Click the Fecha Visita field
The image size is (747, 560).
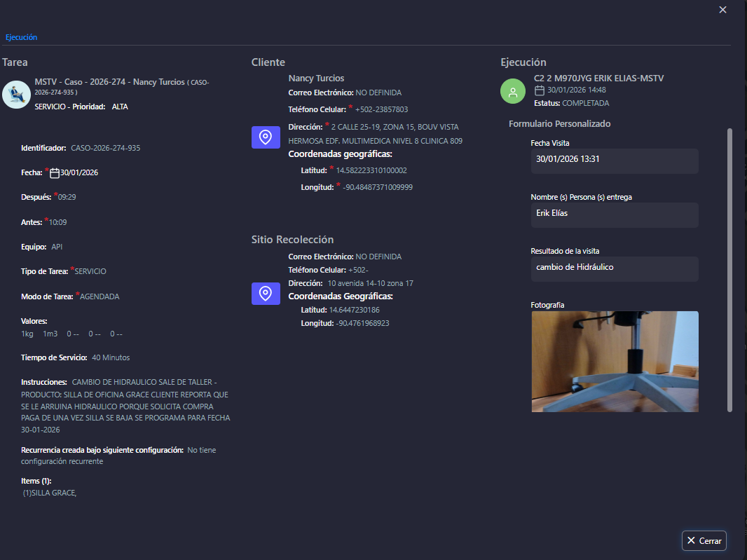[614, 160]
